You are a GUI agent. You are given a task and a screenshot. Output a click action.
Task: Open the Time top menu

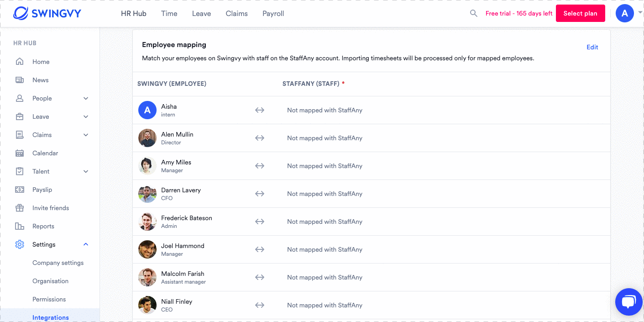pos(169,13)
